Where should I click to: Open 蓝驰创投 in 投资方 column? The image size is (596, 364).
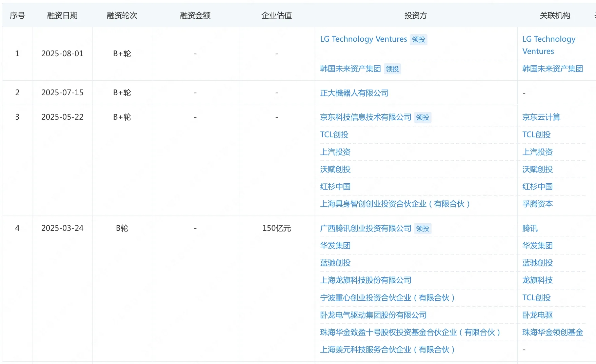(x=335, y=263)
